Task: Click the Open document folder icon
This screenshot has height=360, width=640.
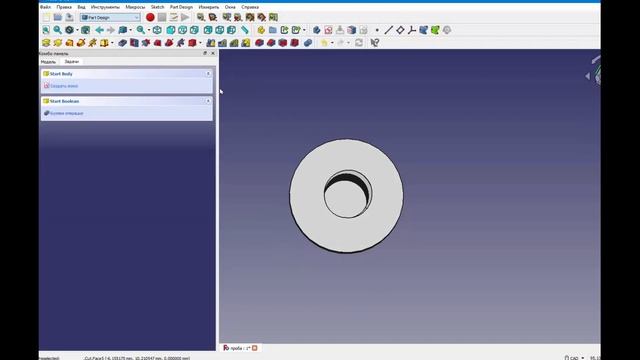Action: coord(58,17)
